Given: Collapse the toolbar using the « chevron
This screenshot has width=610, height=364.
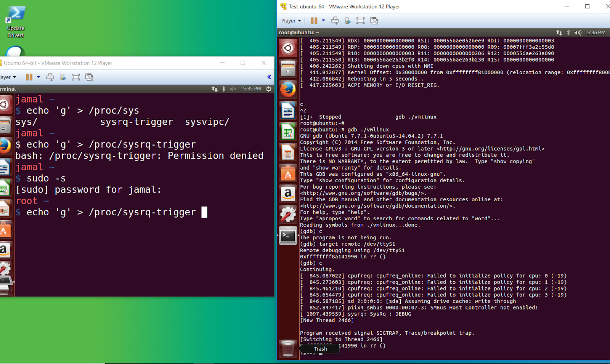Looking at the screenshot, I should tap(270, 77).
